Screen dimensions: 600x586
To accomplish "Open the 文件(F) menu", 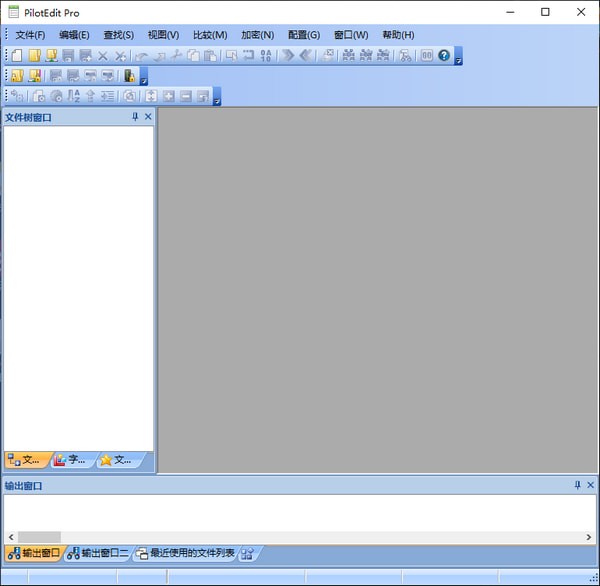I will (30, 35).
